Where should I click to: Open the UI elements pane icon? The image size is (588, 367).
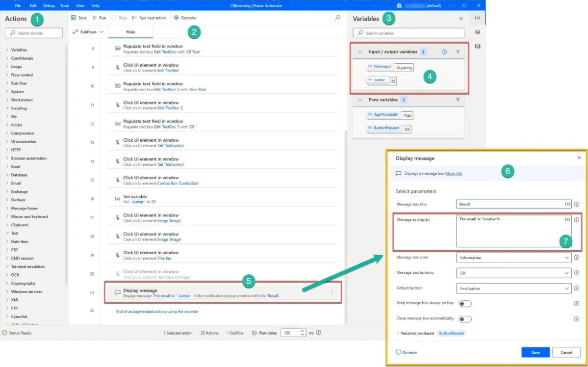tap(477, 32)
